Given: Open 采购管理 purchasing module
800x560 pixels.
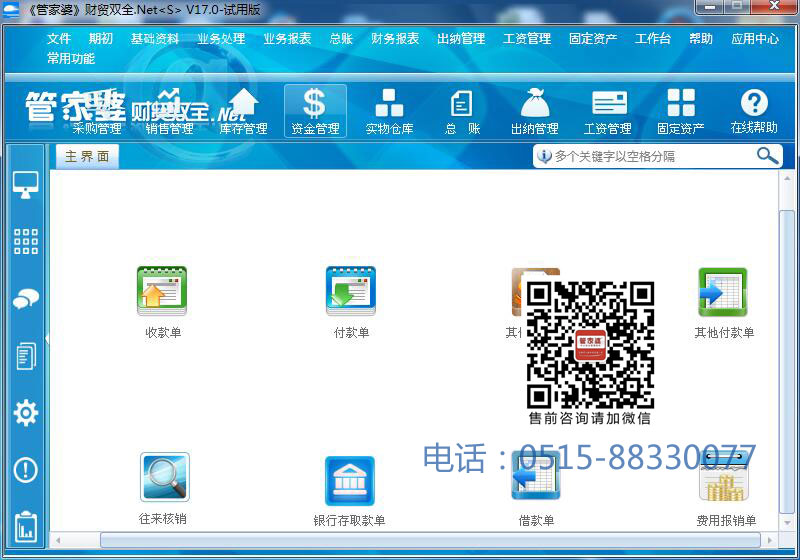Looking at the screenshot, I should point(97,112).
